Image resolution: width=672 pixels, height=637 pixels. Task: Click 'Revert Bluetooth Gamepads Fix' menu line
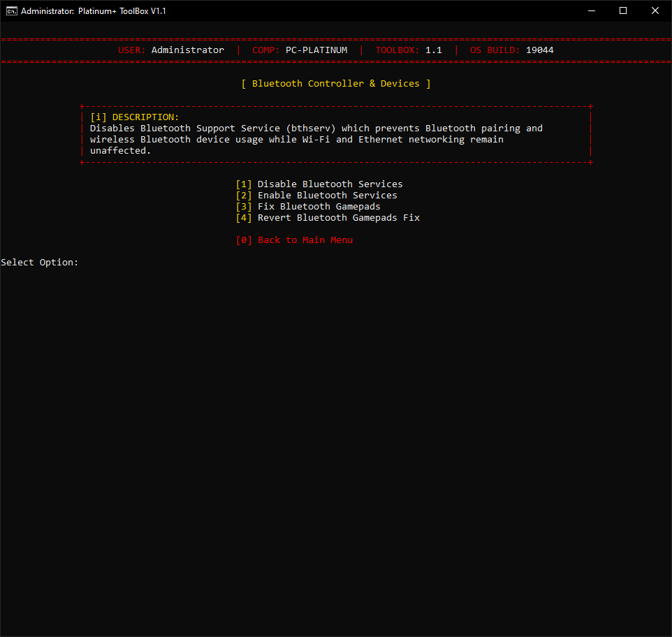[x=328, y=218]
